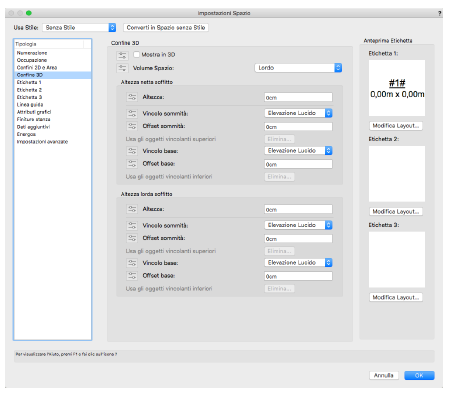
Task: Open Vincolo base dropdown in Altezza netta soffitto
Action: click(298, 151)
